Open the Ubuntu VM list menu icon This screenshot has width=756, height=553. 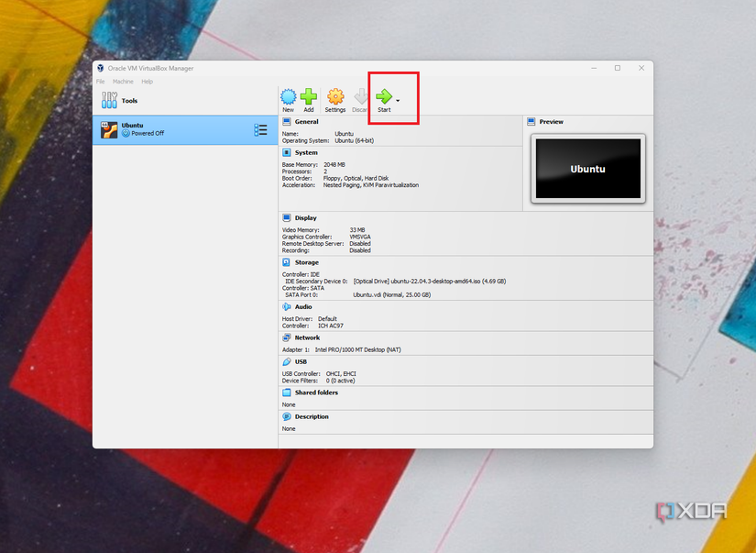260,129
